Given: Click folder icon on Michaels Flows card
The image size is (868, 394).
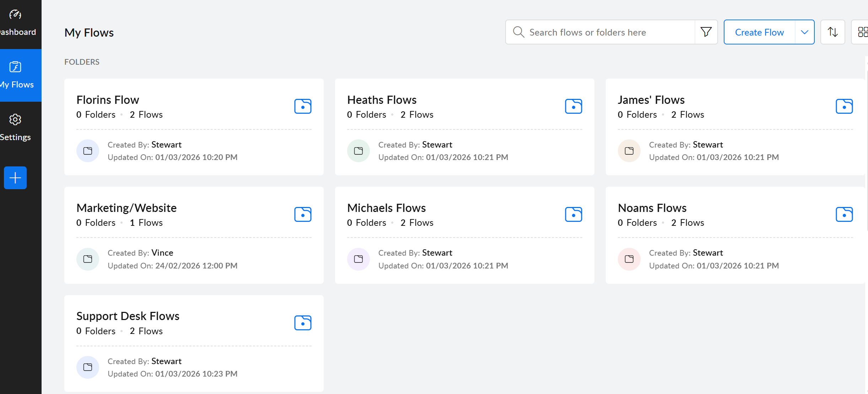Looking at the screenshot, I should pyautogui.click(x=573, y=214).
